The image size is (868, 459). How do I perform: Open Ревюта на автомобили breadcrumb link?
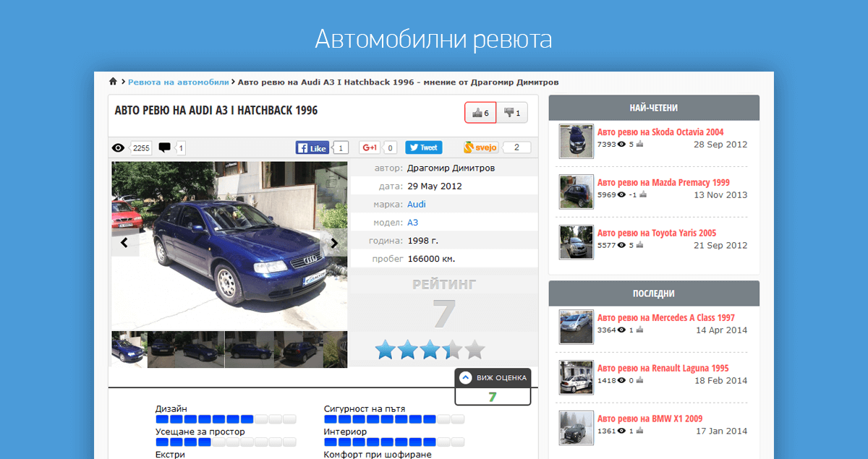pyautogui.click(x=179, y=82)
